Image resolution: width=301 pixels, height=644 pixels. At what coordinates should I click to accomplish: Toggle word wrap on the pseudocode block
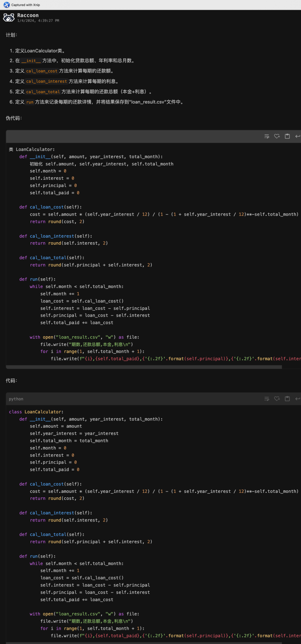[267, 136]
